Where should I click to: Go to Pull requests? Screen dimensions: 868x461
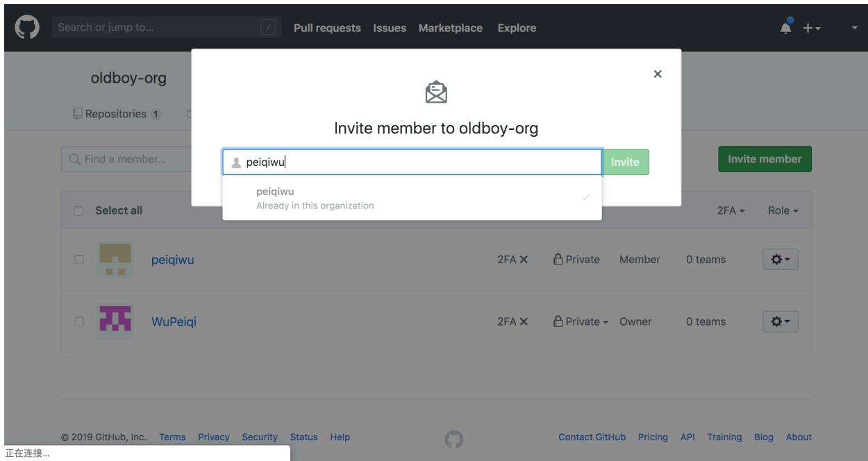[327, 28]
